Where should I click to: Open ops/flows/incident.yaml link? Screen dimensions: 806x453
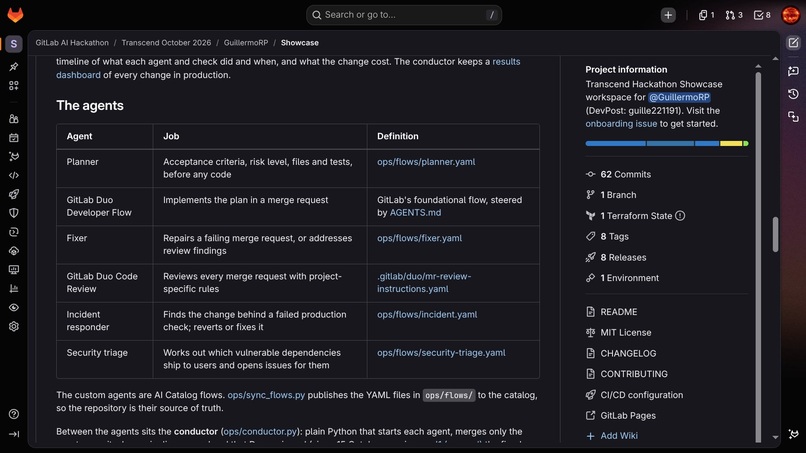pyautogui.click(x=427, y=314)
